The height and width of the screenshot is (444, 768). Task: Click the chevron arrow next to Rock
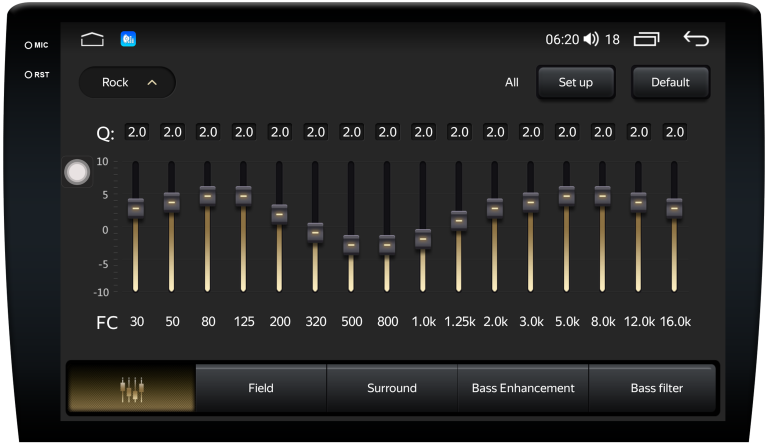tap(152, 82)
